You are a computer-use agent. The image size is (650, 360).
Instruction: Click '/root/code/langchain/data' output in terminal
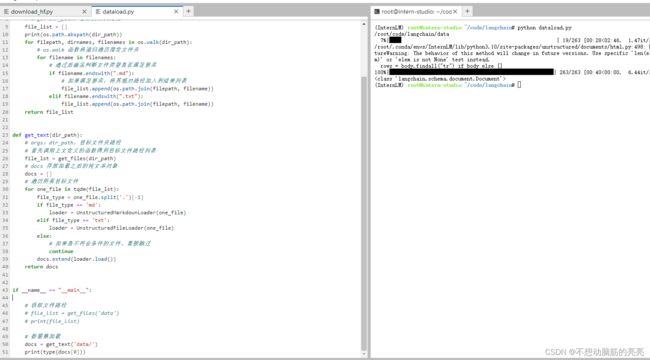click(412, 34)
